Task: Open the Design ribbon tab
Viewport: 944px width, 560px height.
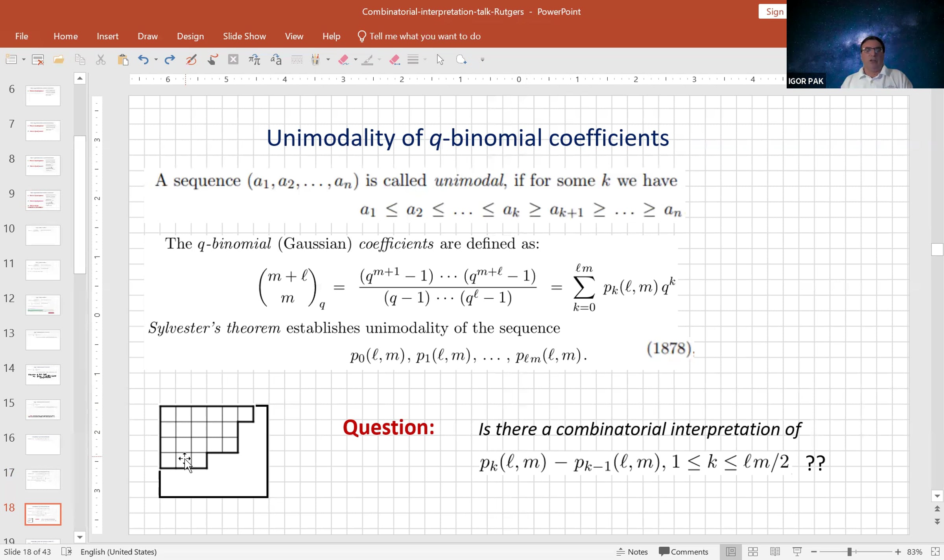Action: (x=190, y=36)
